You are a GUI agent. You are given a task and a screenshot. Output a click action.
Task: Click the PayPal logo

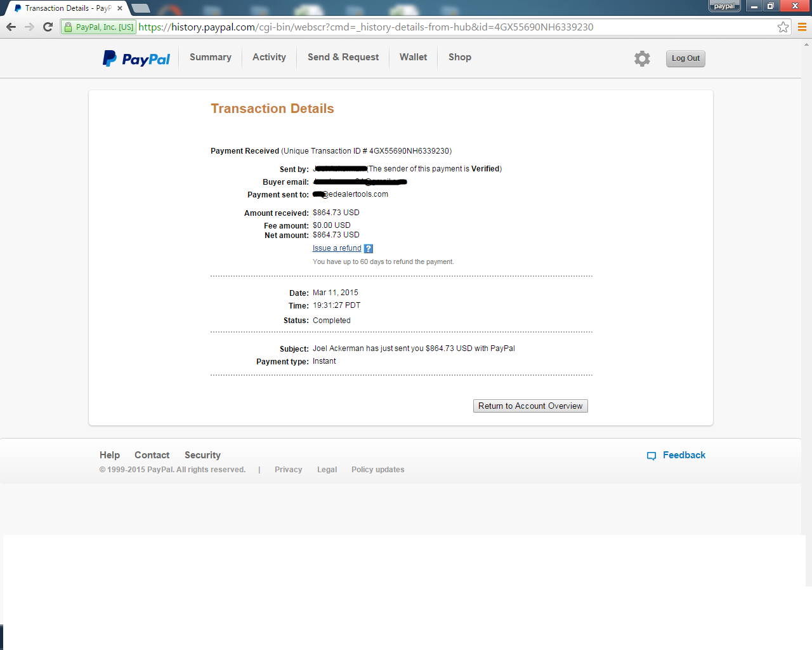(136, 58)
